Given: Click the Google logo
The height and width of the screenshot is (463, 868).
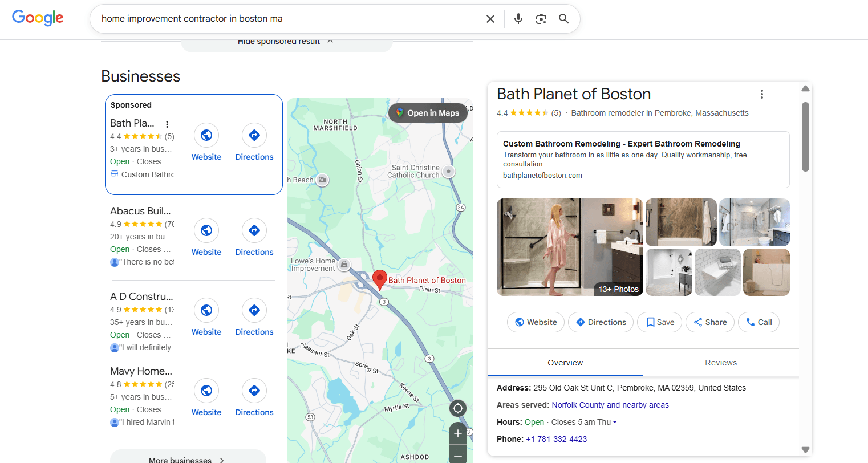Looking at the screenshot, I should click(38, 18).
